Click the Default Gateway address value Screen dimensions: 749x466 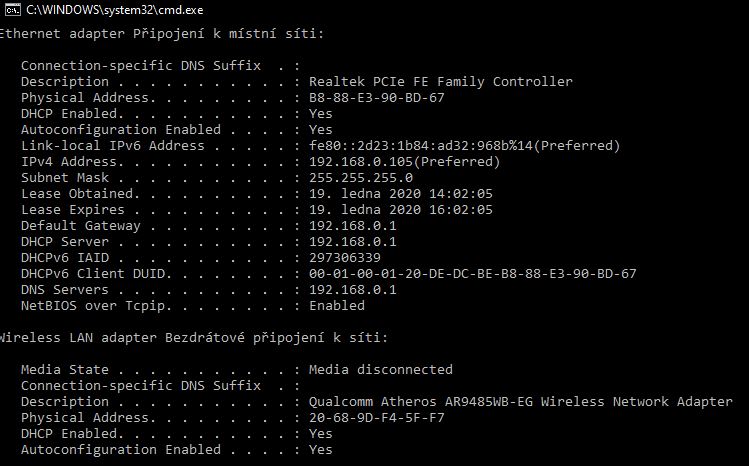(x=353, y=226)
